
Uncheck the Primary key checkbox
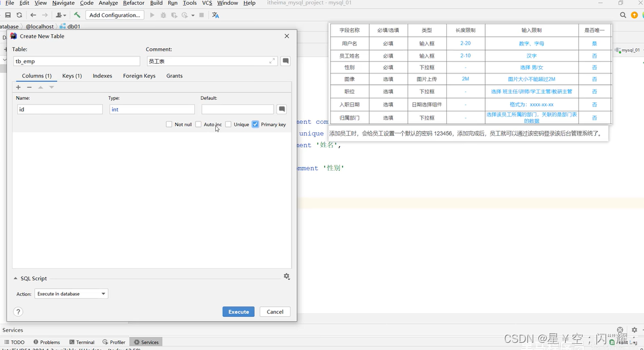point(254,124)
